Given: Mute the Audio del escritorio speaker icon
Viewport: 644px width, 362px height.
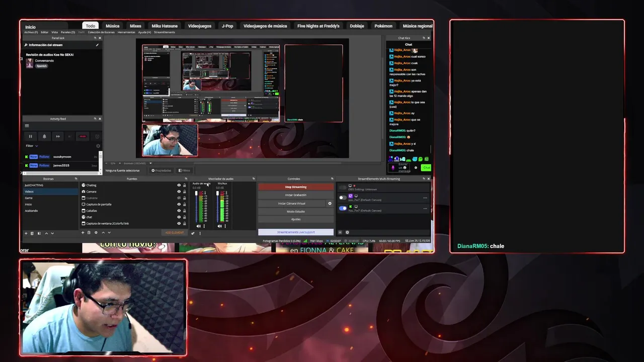Looking at the screenshot, I should [198, 226].
